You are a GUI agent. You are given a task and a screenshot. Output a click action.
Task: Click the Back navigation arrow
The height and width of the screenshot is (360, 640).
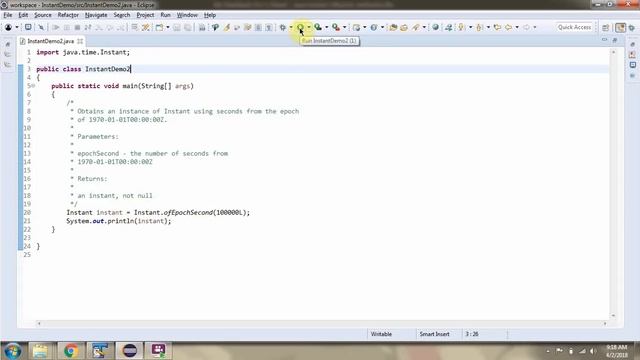point(508,27)
